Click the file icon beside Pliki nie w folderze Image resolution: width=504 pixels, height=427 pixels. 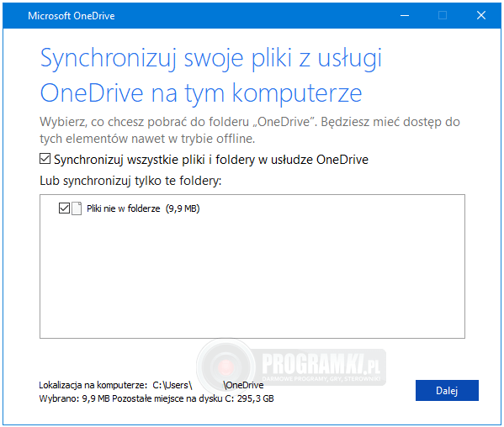click(x=77, y=208)
